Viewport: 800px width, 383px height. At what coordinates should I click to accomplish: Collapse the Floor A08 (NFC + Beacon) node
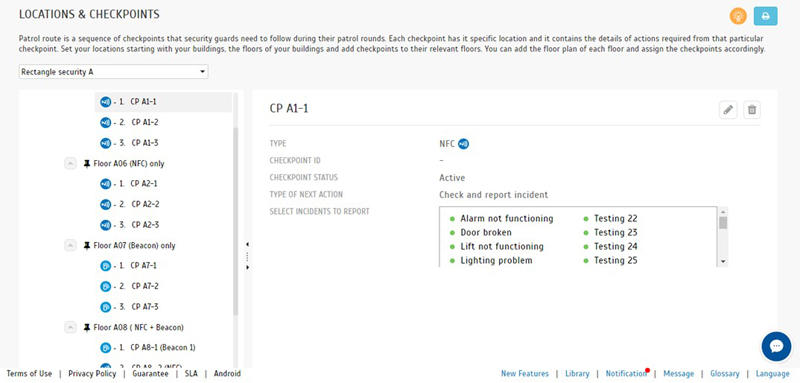(x=70, y=327)
